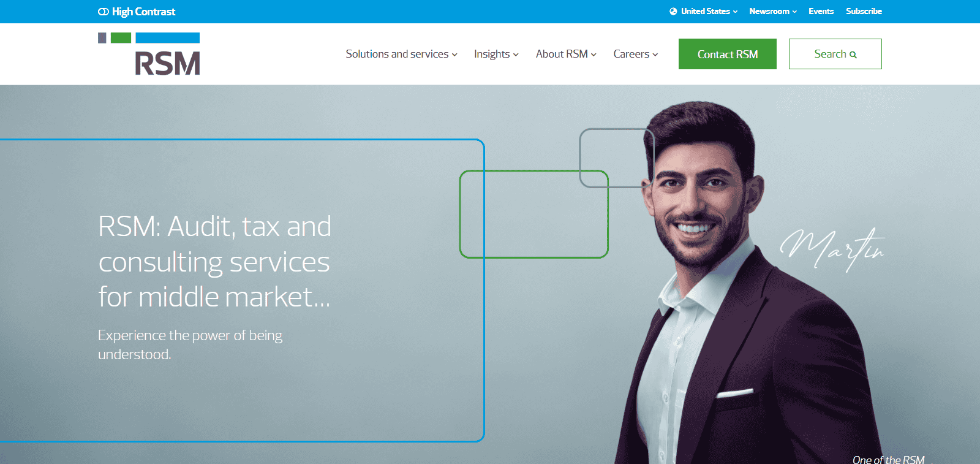
Task: Click the globe icon beside United States
Action: click(673, 11)
